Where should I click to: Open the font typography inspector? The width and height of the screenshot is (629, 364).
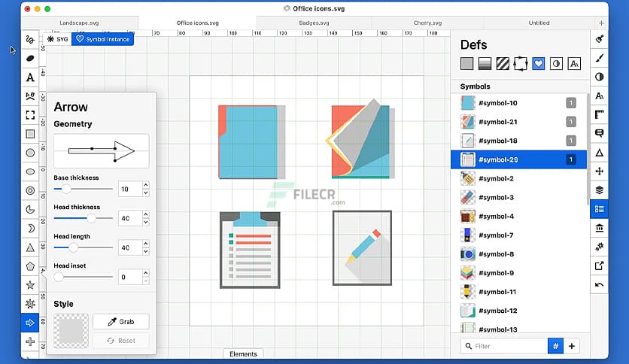pyautogui.click(x=600, y=96)
